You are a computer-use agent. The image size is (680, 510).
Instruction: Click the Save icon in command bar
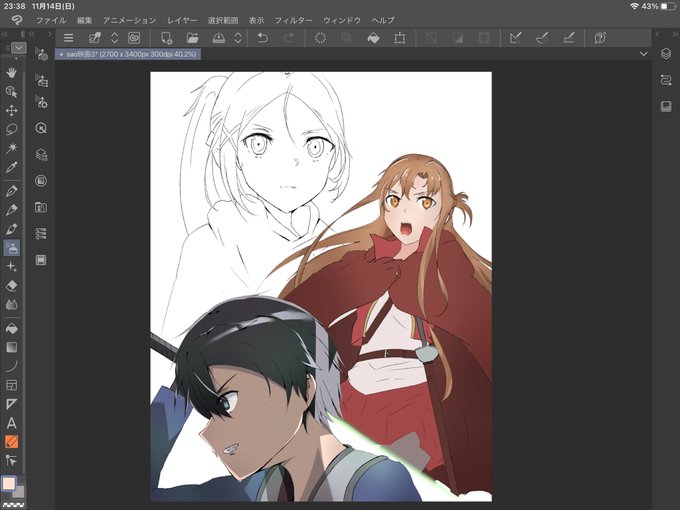pyautogui.click(x=219, y=38)
